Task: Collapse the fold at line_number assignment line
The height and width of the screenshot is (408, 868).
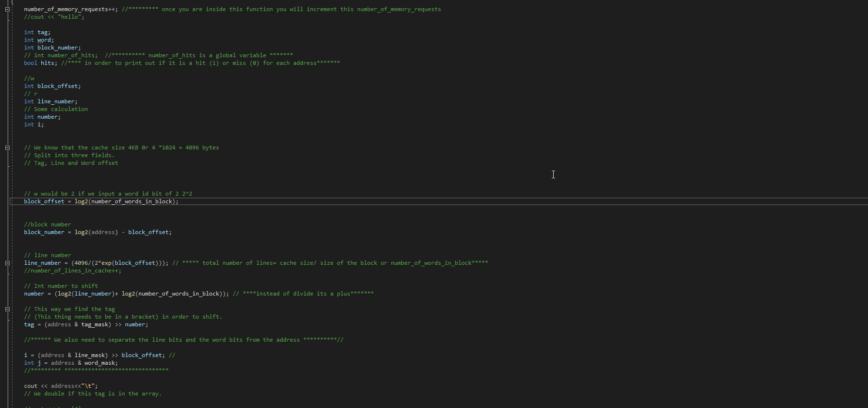Action: [x=7, y=263]
